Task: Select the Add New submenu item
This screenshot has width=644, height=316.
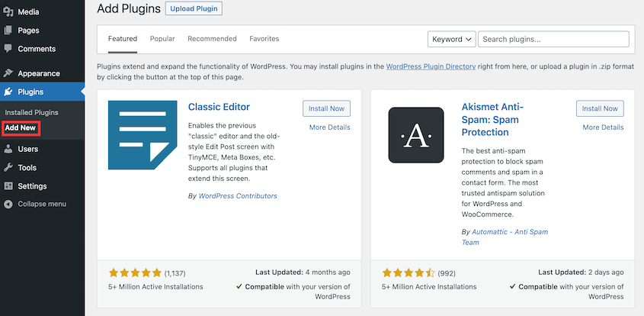Action: pyautogui.click(x=21, y=128)
